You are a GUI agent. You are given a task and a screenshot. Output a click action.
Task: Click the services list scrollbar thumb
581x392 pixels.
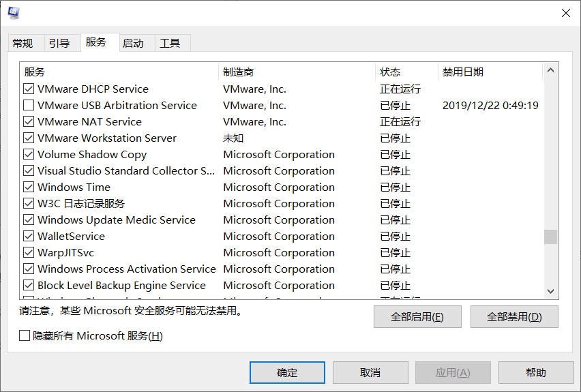coord(550,237)
